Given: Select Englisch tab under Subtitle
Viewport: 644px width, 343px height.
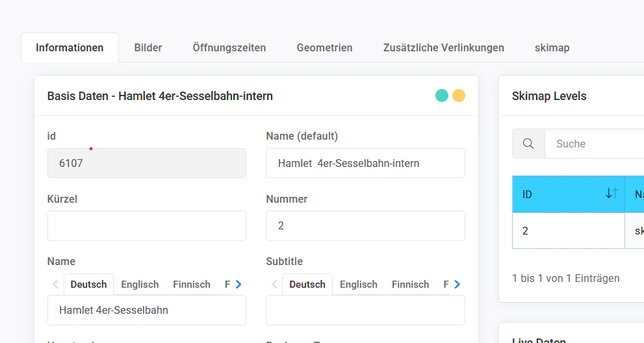Looking at the screenshot, I should coord(359,285).
